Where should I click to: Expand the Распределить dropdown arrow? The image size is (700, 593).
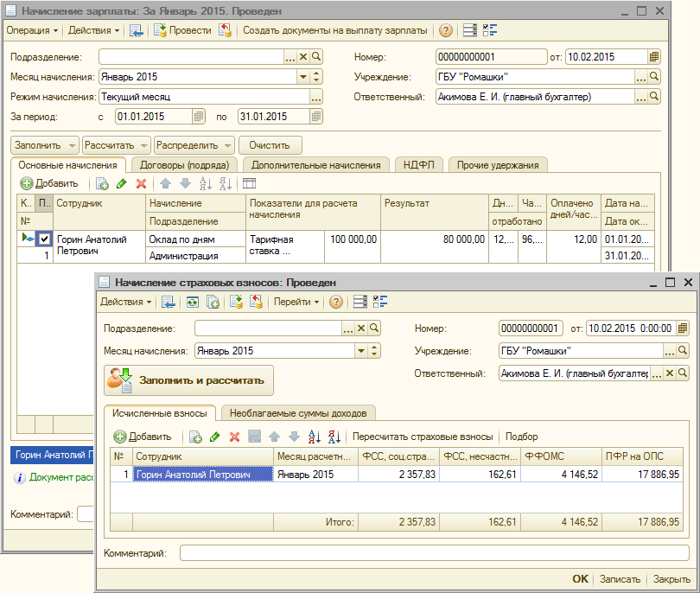pyautogui.click(x=227, y=145)
